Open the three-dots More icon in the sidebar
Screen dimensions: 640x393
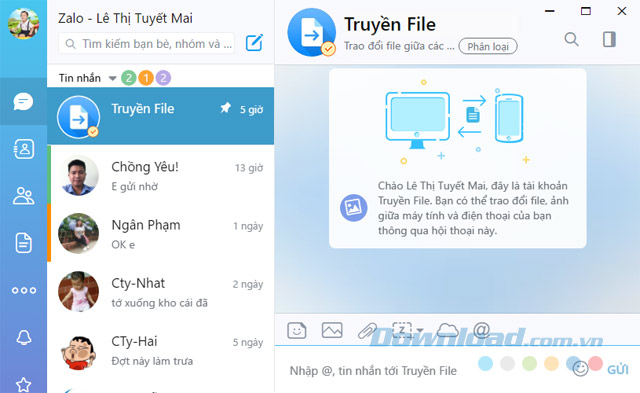click(x=24, y=290)
